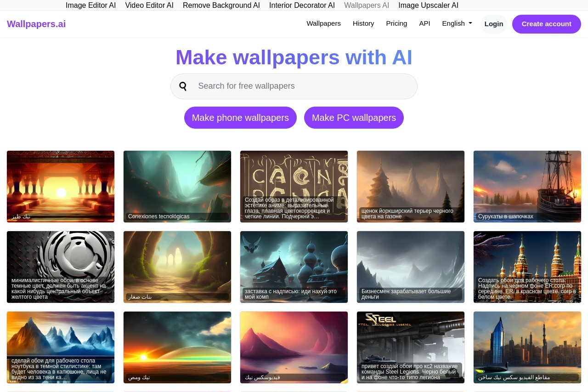Open the Бизнесмен зарабатывает wallpaper

(411, 267)
